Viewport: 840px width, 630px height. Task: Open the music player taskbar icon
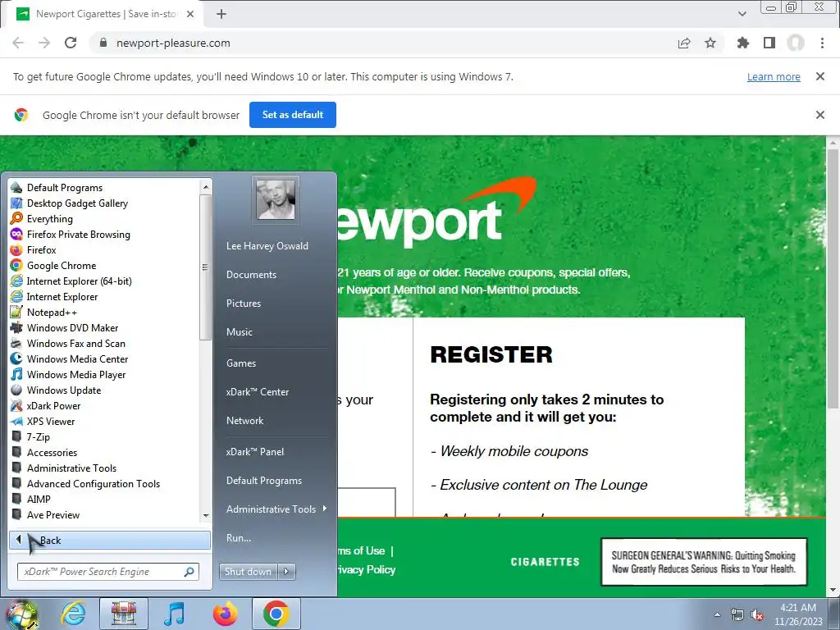coord(174,614)
